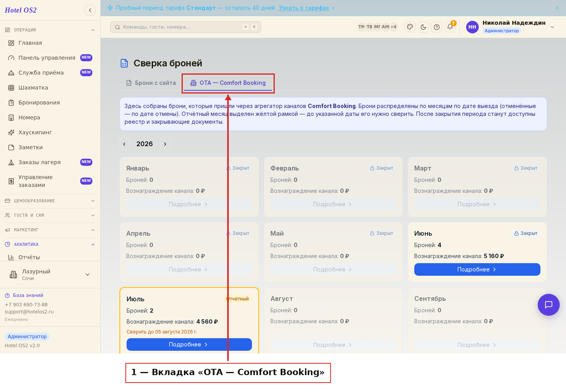566x392 pixels.
Task: Navigate to Номера
Action: coord(50,117)
